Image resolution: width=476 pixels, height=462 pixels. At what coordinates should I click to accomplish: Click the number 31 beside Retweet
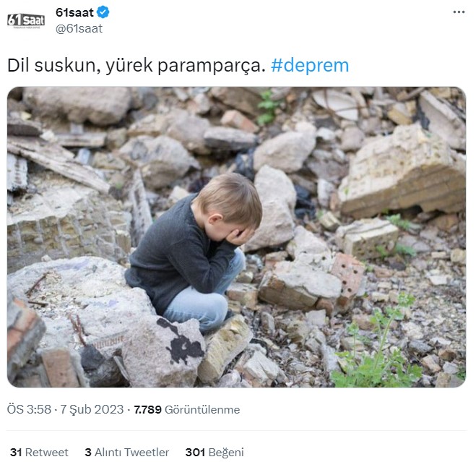pos(16,453)
